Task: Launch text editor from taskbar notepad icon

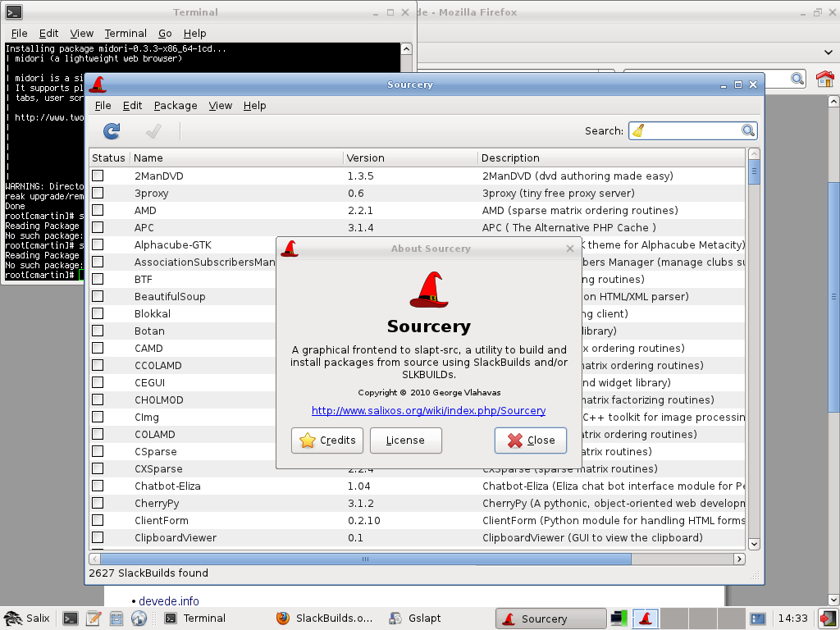Action: [94, 619]
